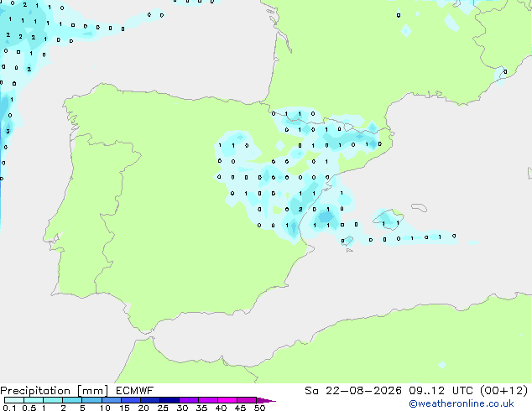Image resolution: width=532 pixels, height=411 pixels.
Task: Click the "Precipitation [mm]" title text
Action: [55, 391]
